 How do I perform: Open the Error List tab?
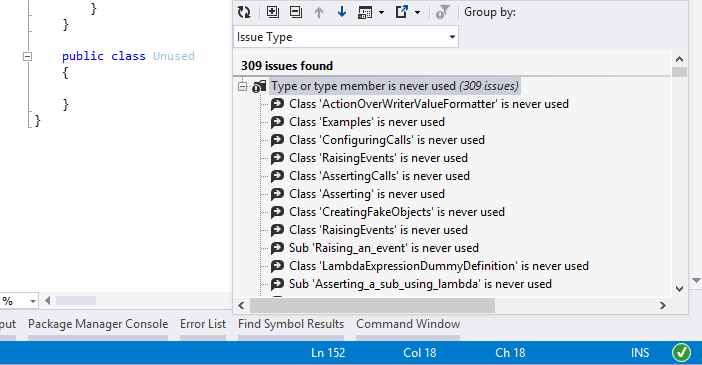(203, 324)
